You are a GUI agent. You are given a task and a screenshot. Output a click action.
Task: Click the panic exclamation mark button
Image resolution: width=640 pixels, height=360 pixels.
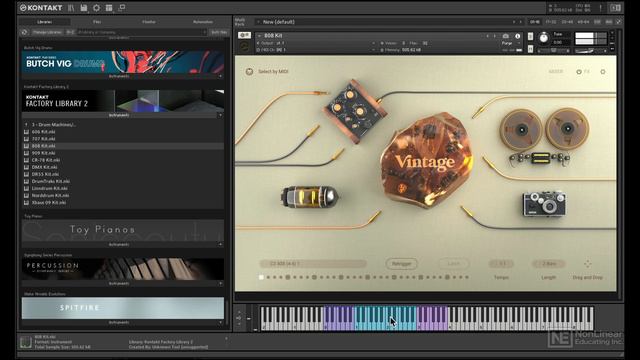click(x=601, y=8)
